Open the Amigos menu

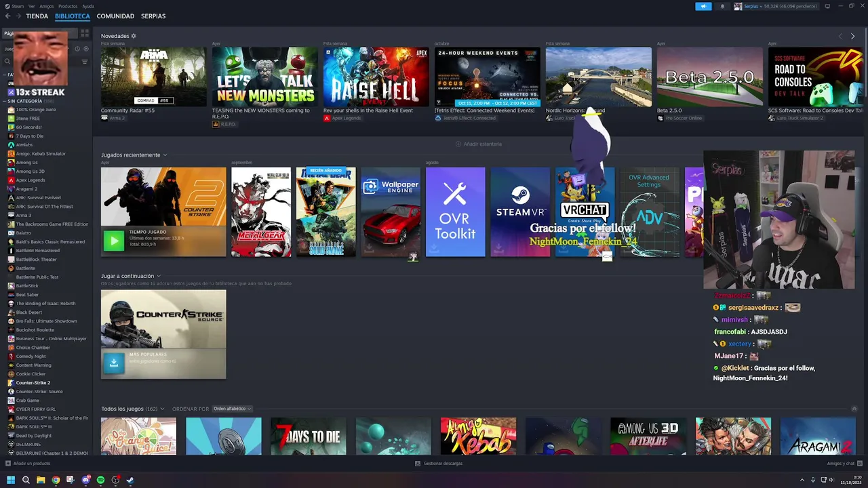coord(47,6)
